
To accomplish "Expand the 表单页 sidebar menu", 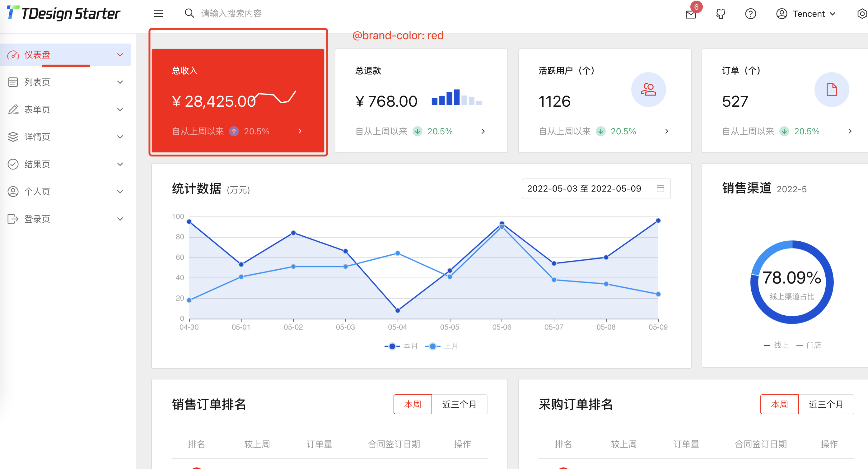I will [x=37, y=109].
